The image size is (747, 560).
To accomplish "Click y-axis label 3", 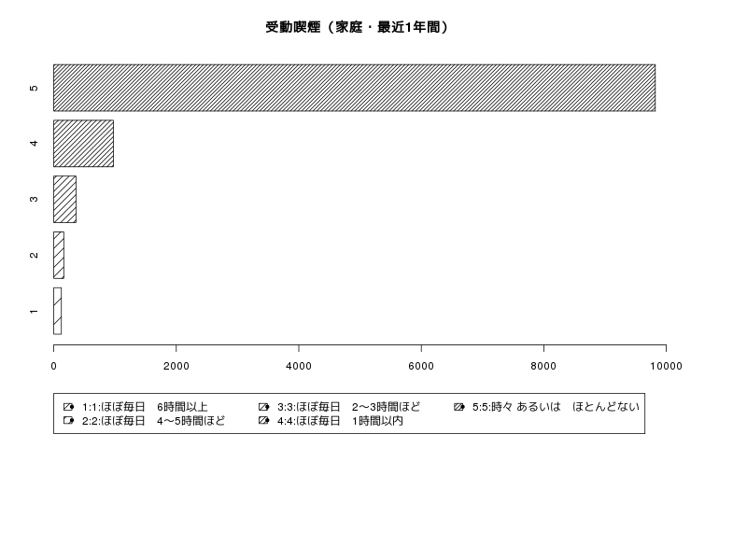I will click(34, 199).
